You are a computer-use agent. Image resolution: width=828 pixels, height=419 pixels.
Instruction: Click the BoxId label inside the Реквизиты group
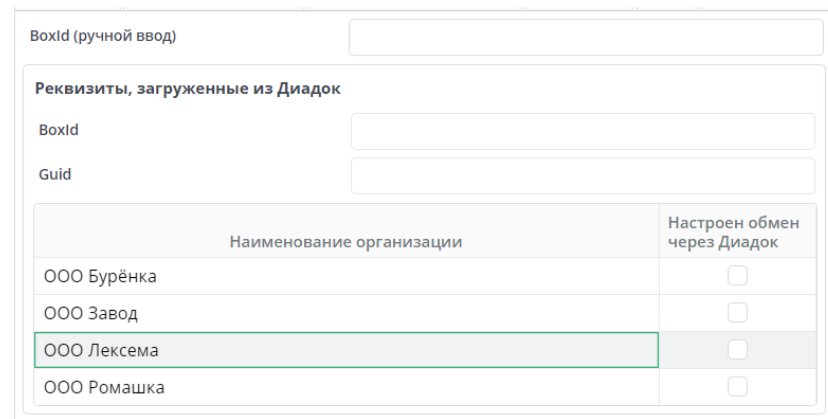[x=59, y=130]
